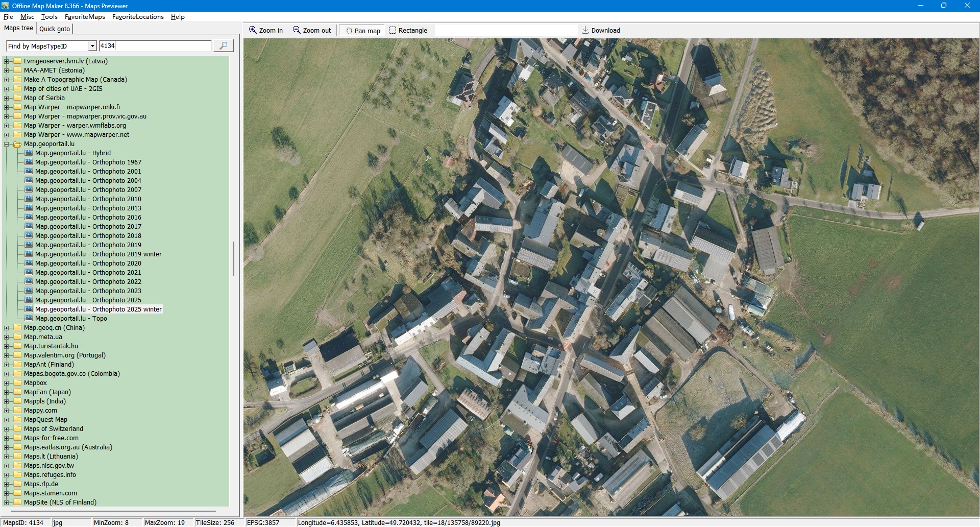Click the Mapbox folder icon

[x=17, y=383]
